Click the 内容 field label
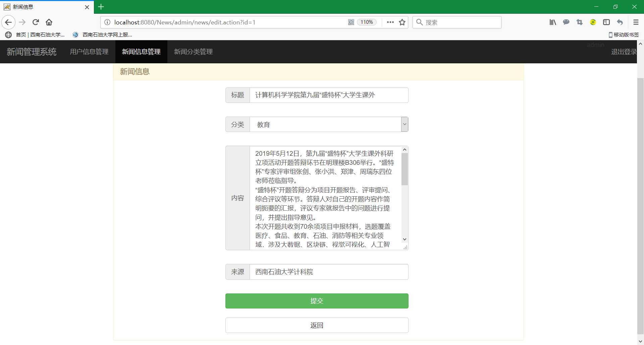The image size is (644, 345). [237, 198]
